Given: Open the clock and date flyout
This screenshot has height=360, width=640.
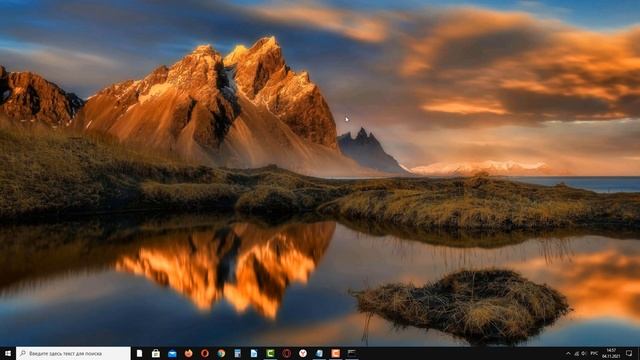Looking at the screenshot, I should click(x=611, y=353).
